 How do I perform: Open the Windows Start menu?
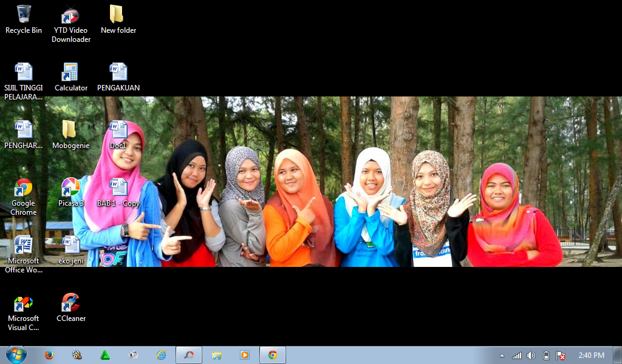point(16,354)
